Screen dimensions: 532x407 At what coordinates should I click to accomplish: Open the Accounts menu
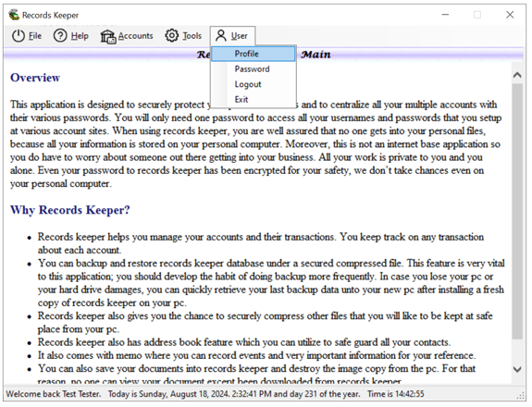[135, 35]
